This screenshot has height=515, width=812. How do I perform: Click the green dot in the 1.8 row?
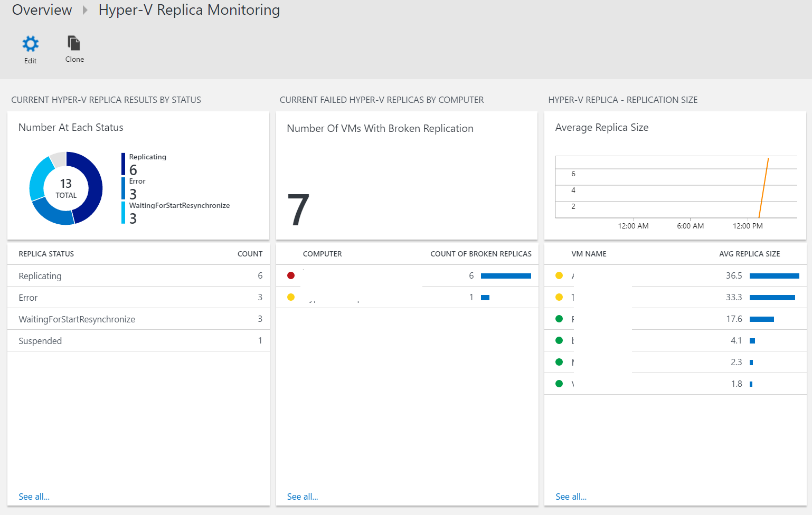click(x=559, y=384)
